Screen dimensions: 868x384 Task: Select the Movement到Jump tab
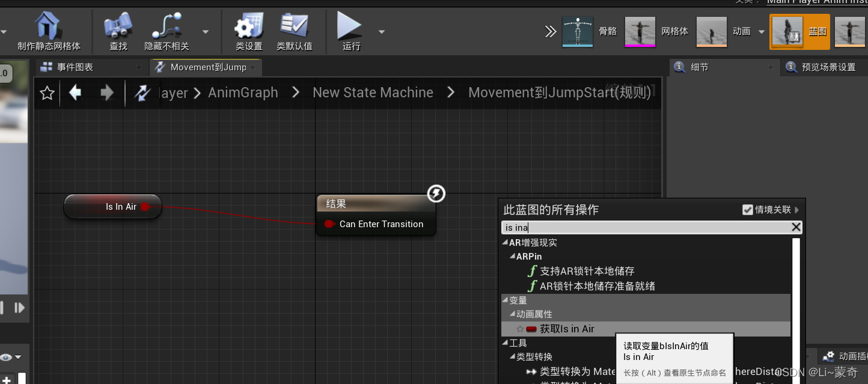point(208,67)
